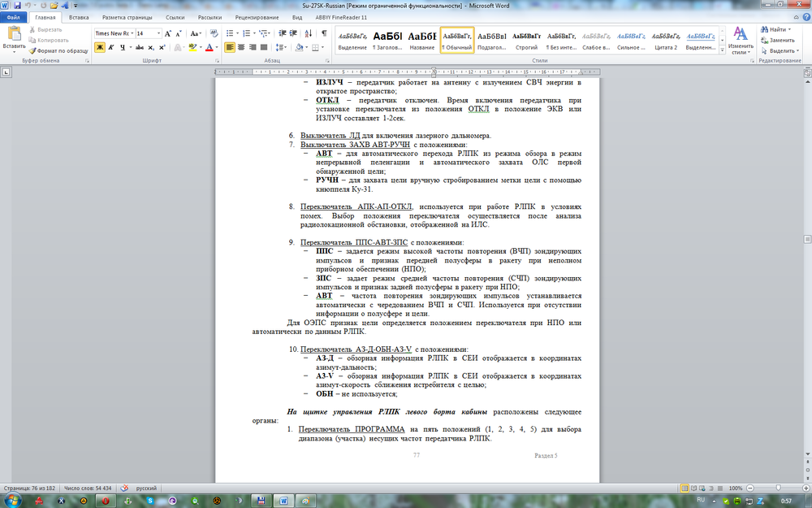812x508 pixels.
Task: Apply Название style from gallery
Action: click(422, 41)
